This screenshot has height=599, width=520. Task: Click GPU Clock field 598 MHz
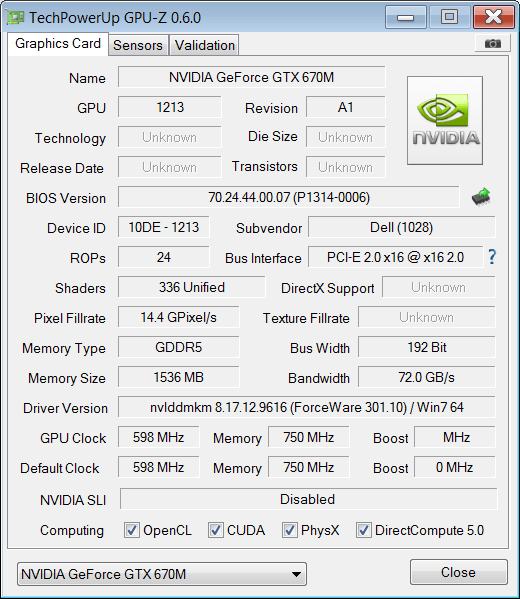tap(159, 437)
